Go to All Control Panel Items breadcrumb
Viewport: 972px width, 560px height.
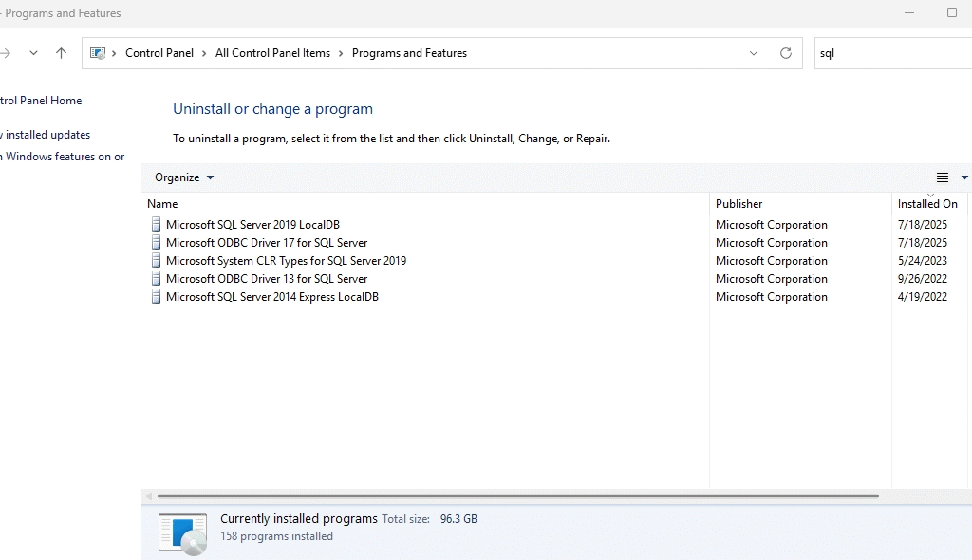point(272,53)
